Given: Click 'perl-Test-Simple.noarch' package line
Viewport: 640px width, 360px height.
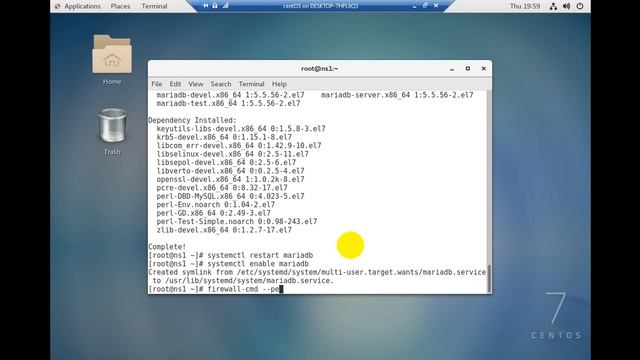Looking at the screenshot, I should (237, 222).
